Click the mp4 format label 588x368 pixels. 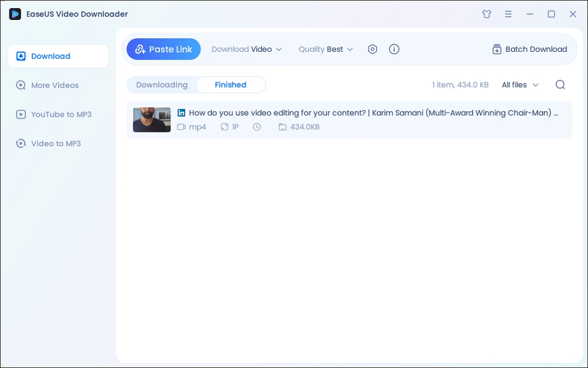coord(198,127)
